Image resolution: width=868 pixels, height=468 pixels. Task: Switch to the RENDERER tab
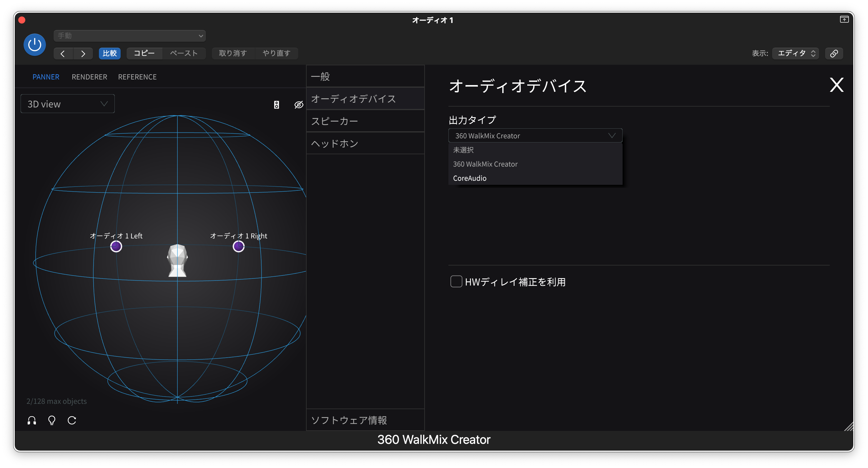click(89, 77)
